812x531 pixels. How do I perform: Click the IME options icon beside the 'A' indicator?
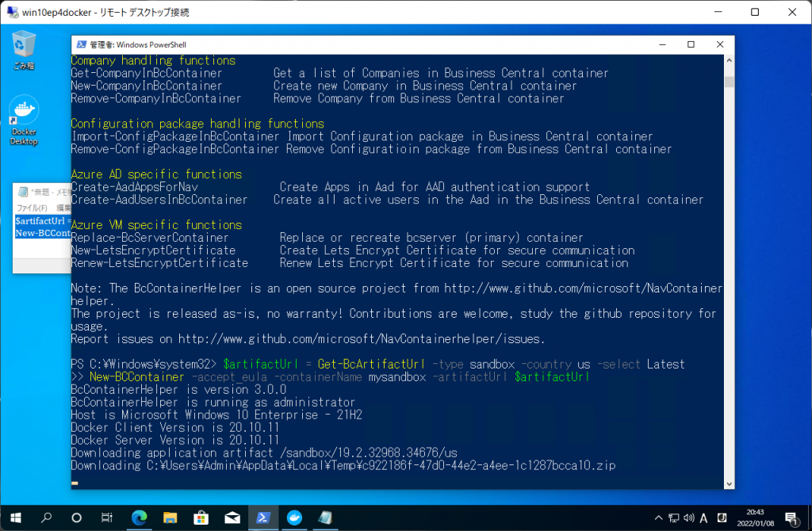(722, 518)
